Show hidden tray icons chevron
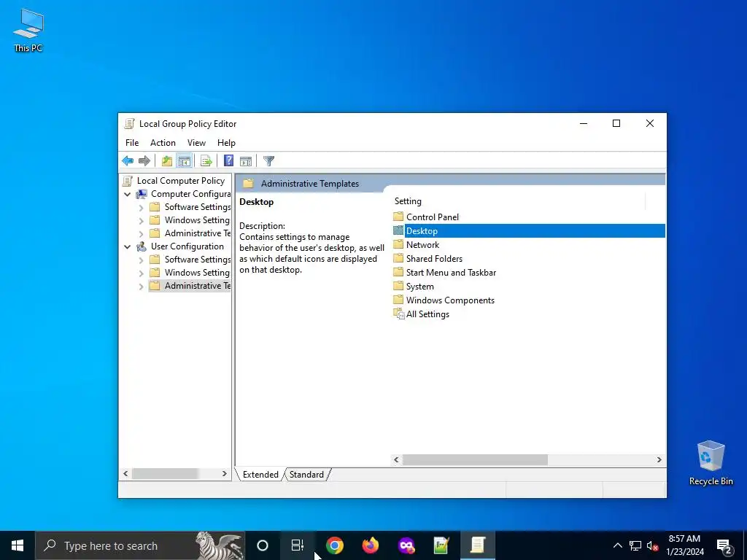Screen dimensions: 747x560 [617, 545]
